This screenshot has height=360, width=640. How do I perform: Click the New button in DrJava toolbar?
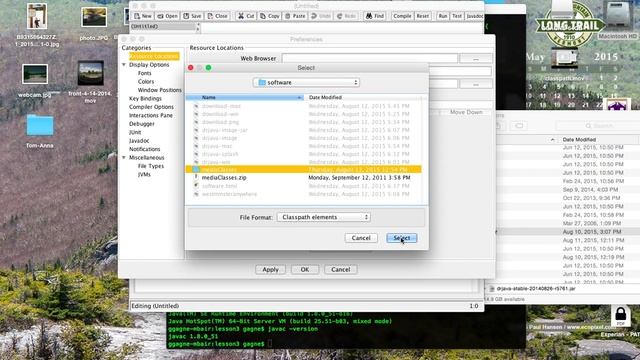[x=143, y=16]
